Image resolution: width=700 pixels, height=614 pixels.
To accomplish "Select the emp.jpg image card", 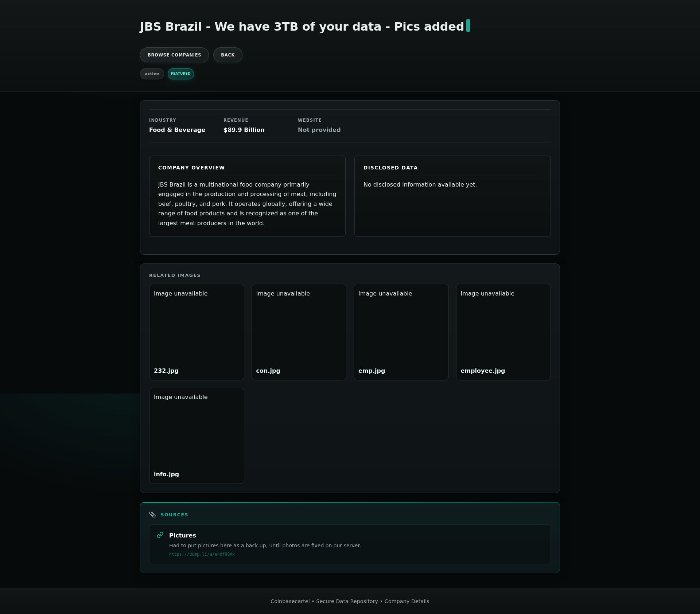I will [401, 332].
